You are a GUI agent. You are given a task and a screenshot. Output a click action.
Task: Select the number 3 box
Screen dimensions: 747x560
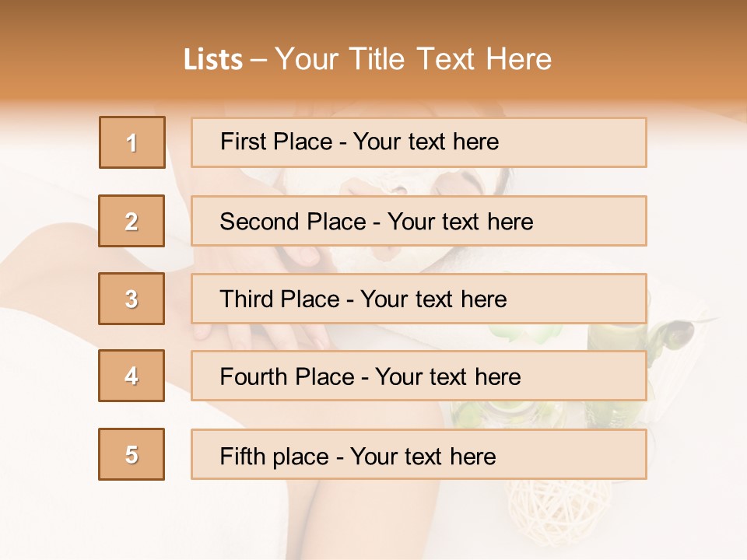(x=132, y=299)
